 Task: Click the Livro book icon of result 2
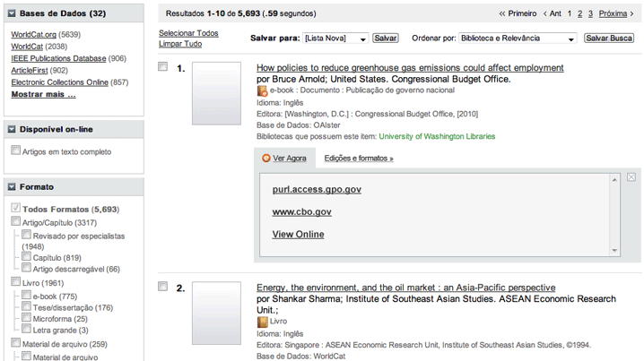coord(262,321)
